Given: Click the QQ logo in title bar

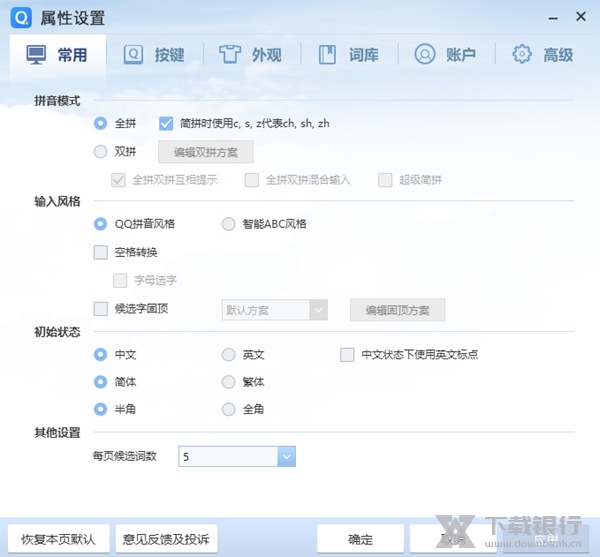Looking at the screenshot, I should tap(19, 17).
